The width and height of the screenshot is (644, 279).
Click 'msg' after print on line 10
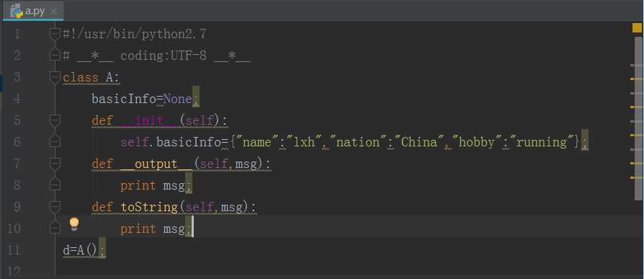(174, 229)
